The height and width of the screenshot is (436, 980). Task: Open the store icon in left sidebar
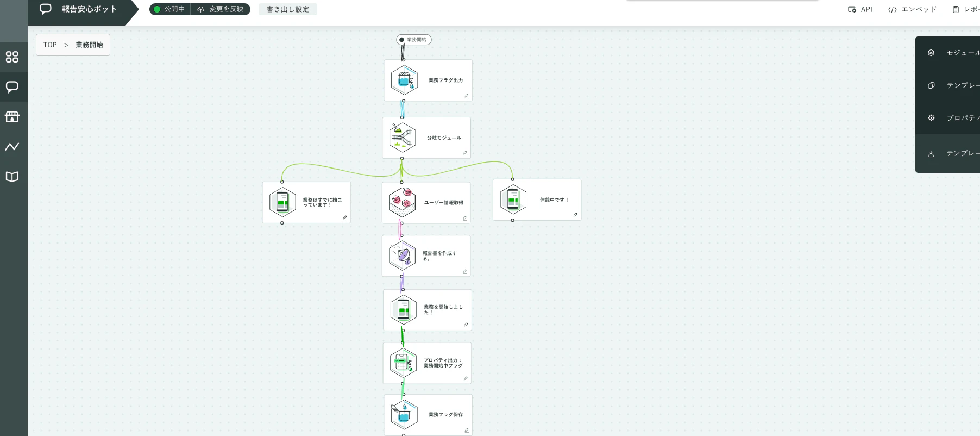[12, 117]
